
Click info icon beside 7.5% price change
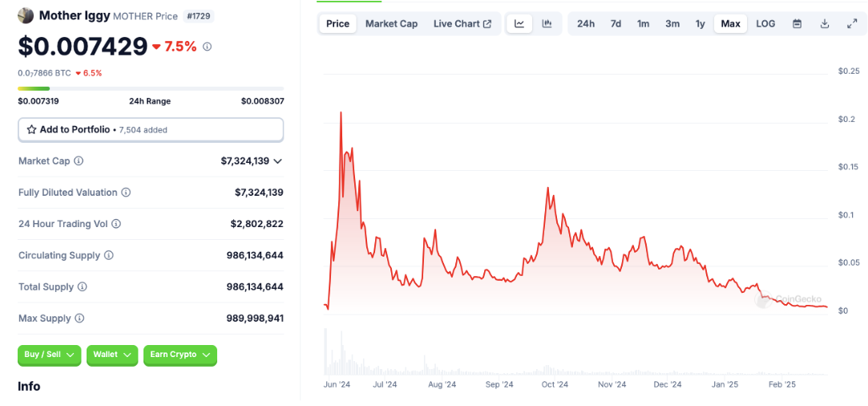[x=207, y=47]
